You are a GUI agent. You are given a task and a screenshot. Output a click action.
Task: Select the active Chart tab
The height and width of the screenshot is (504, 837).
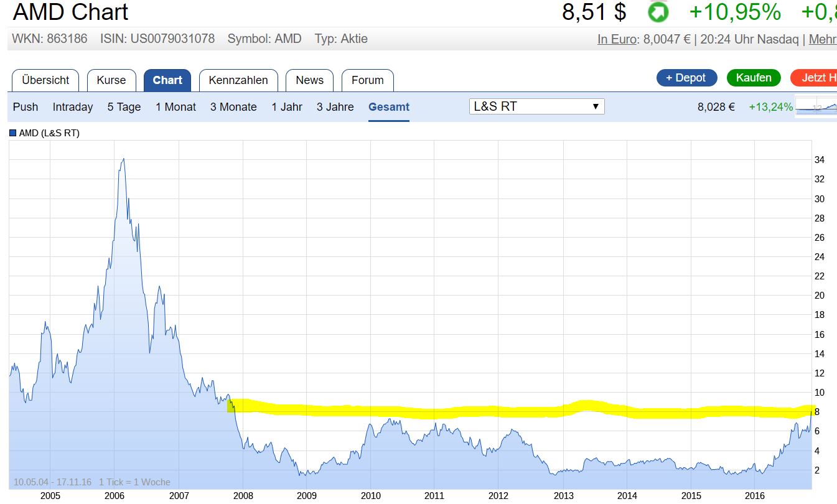167,80
